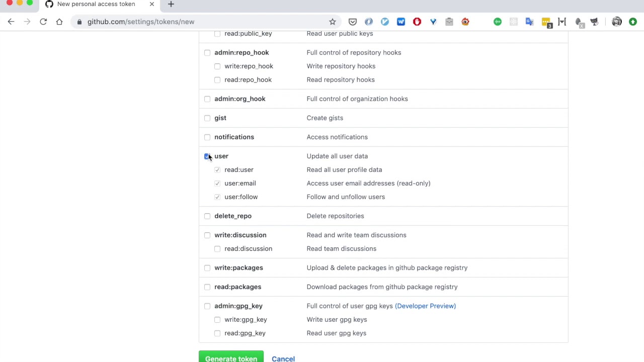Bookmark this page with the star icon
The image size is (644, 362).
click(333, 22)
